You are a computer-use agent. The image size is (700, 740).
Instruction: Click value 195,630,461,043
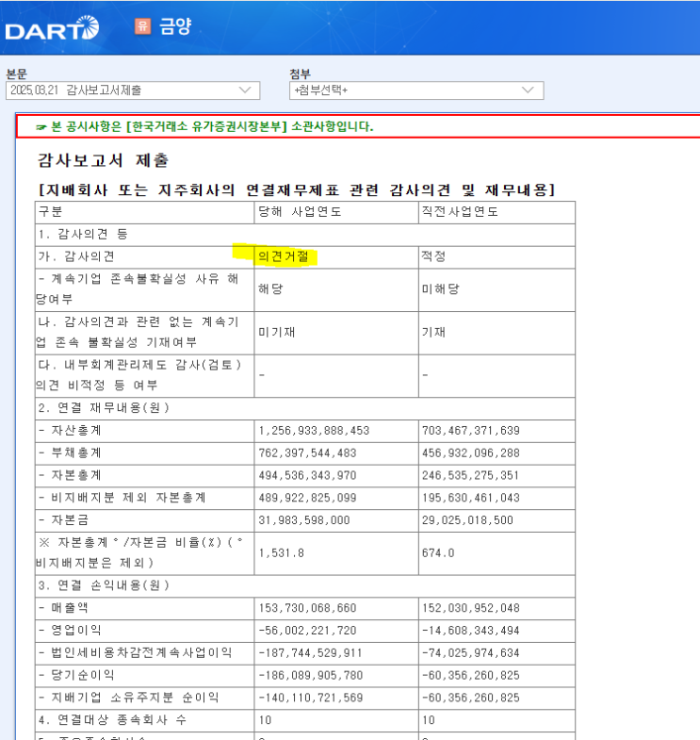pos(471,498)
